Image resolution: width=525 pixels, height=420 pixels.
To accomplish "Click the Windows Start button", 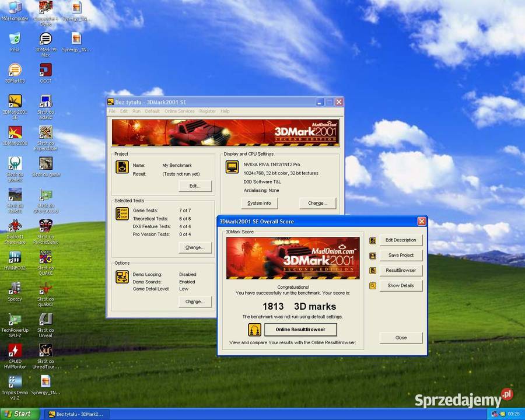I will coord(19,414).
